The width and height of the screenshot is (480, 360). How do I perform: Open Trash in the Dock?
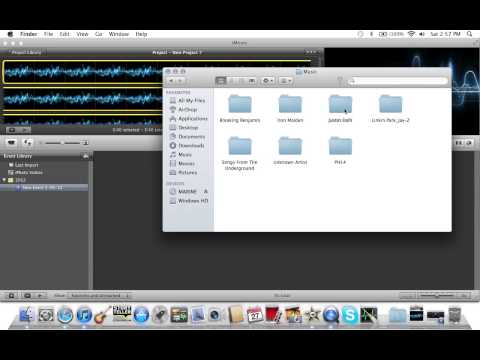tap(454, 315)
